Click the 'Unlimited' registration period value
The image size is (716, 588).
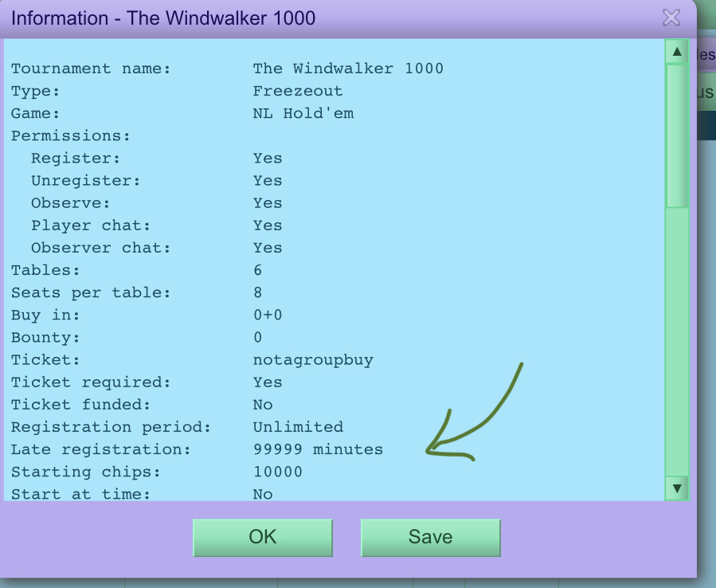[298, 427]
